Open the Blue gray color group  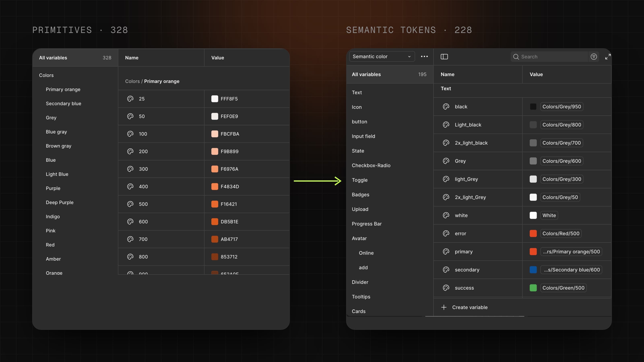[56, 132]
